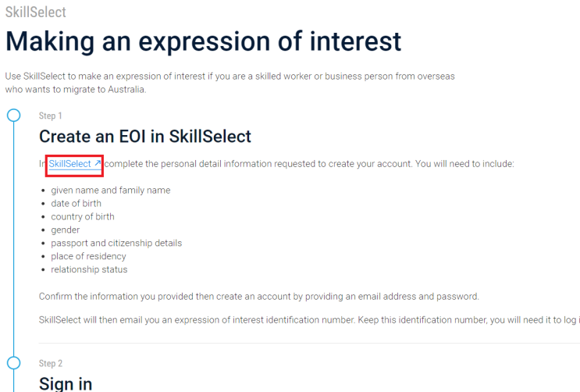This screenshot has width=580, height=392.
Task: Click the 'place of residency' list item
Action: click(x=88, y=256)
